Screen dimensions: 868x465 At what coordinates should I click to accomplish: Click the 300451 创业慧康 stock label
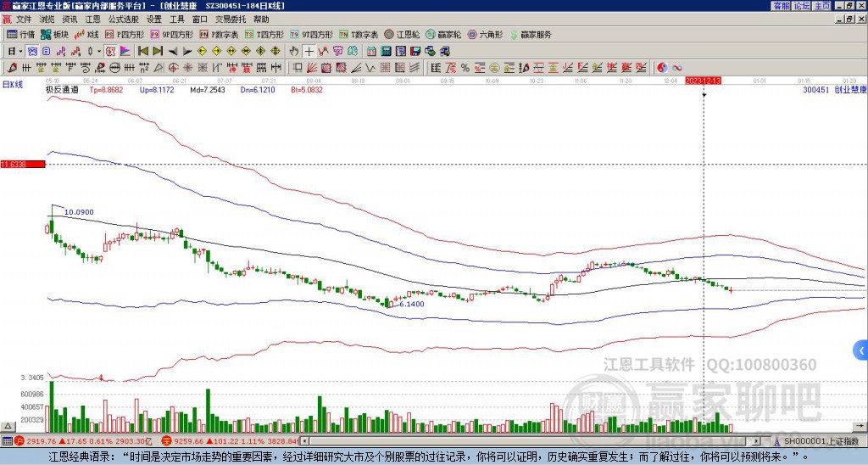[834, 89]
